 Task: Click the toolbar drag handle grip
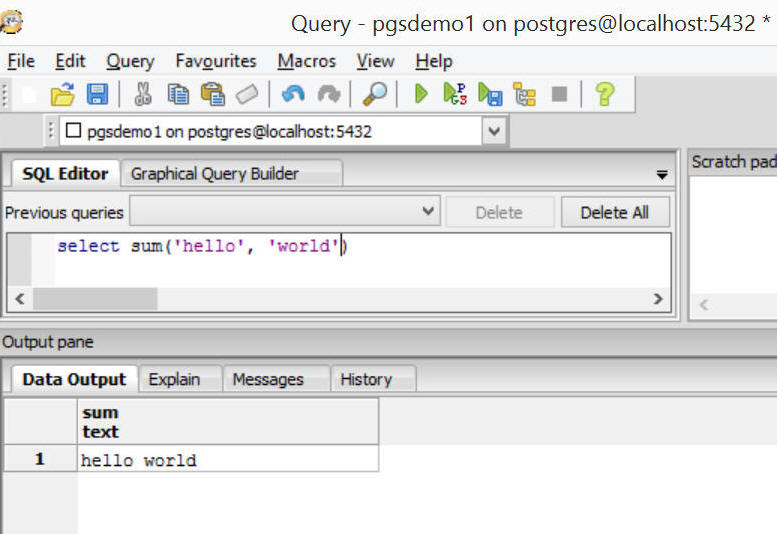tap(5, 94)
